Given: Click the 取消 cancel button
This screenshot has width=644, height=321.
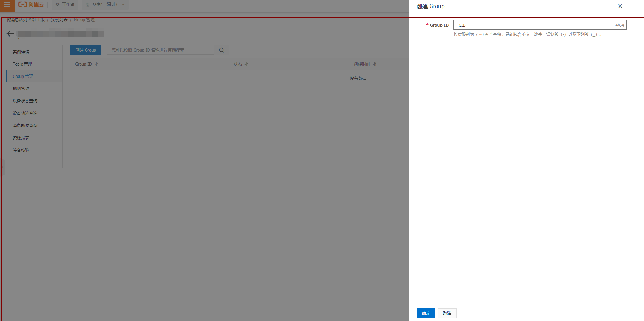Looking at the screenshot, I should click(x=447, y=313).
